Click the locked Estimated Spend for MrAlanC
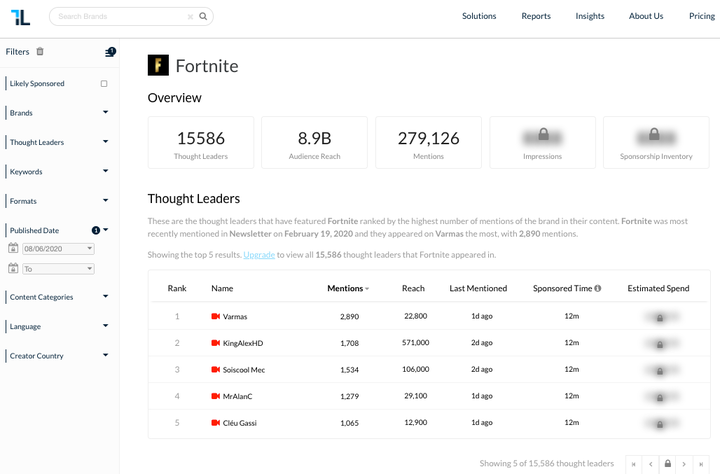Image resolution: width=720 pixels, height=474 pixels. (660, 397)
